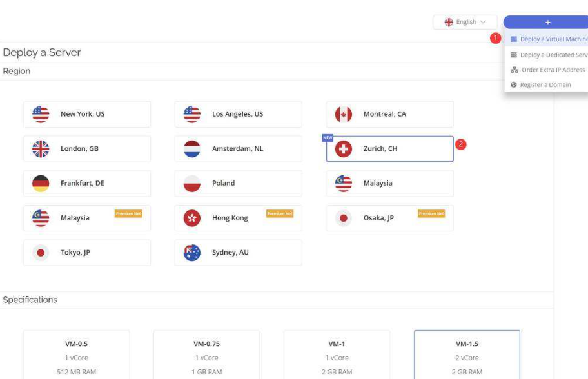Click the German flag beside Frankfurt, DE

pos(41,183)
